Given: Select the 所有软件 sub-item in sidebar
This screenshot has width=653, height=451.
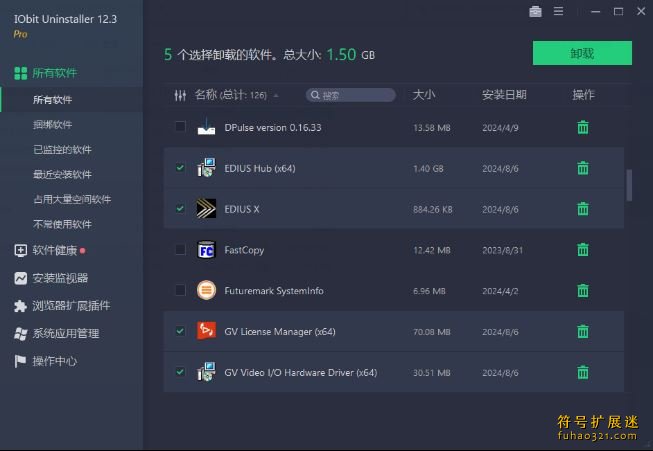Looking at the screenshot, I should coord(52,100).
